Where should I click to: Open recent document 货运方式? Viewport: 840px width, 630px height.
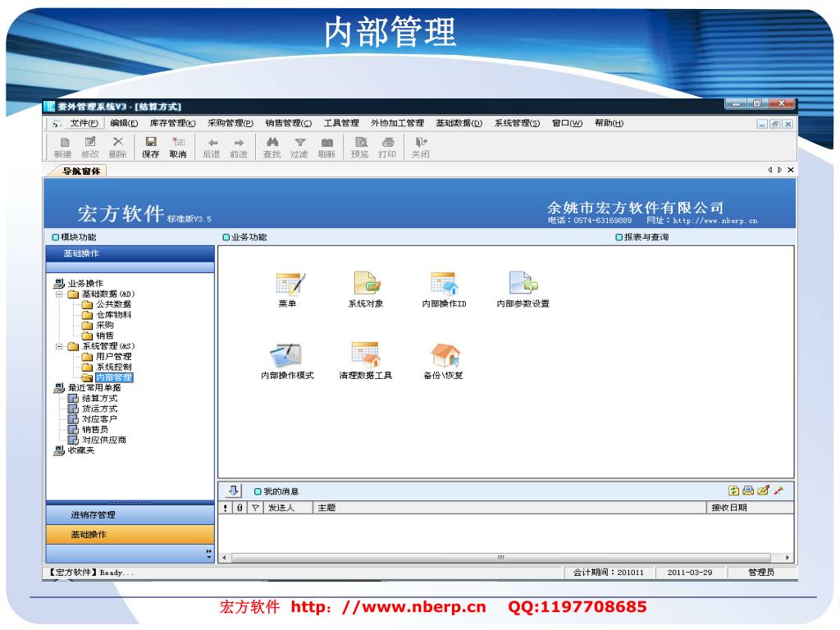93,409
